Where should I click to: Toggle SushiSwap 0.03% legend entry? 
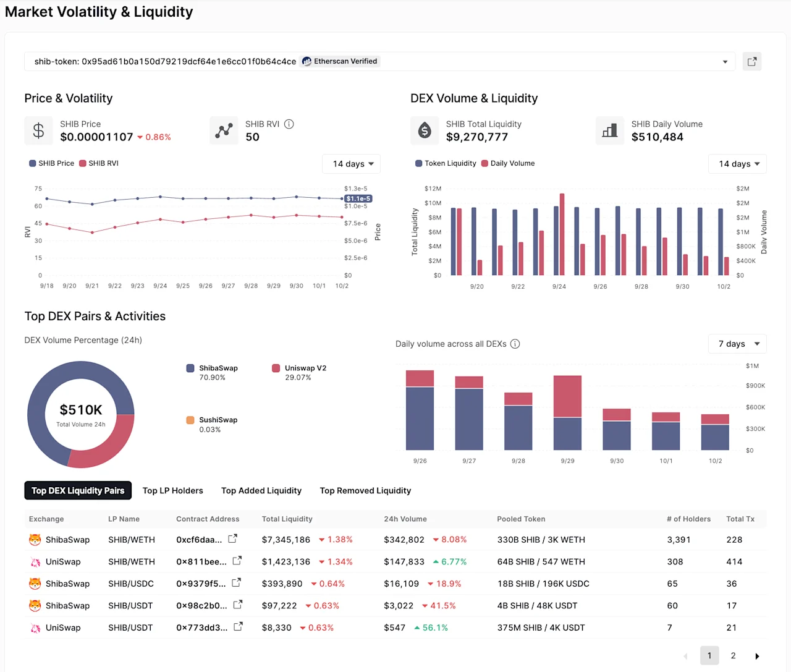[x=212, y=424]
